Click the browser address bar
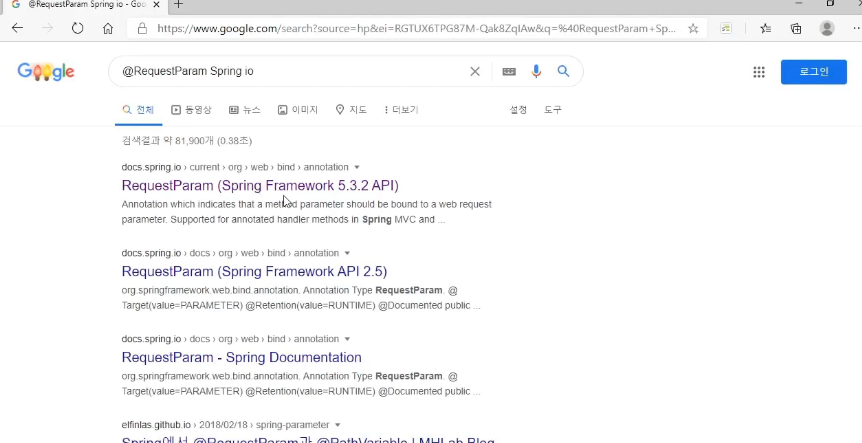862x443 pixels. [x=416, y=29]
